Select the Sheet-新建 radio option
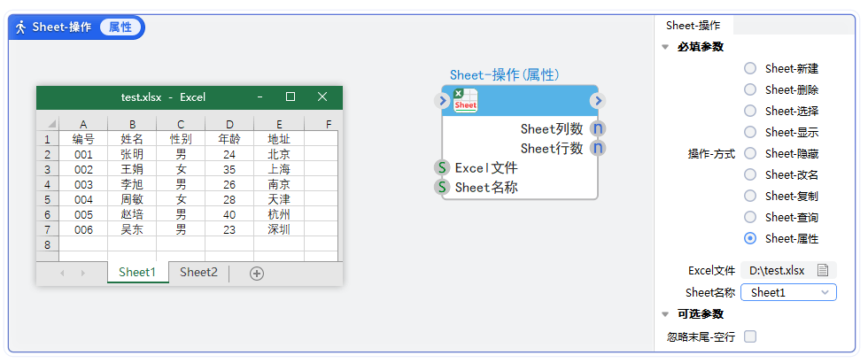 [x=750, y=68]
